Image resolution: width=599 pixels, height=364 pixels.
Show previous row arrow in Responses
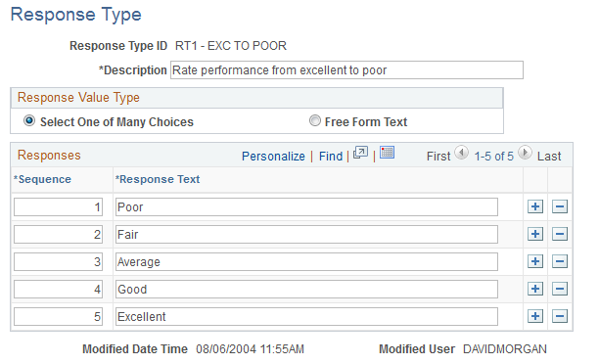click(x=461, y=153)
